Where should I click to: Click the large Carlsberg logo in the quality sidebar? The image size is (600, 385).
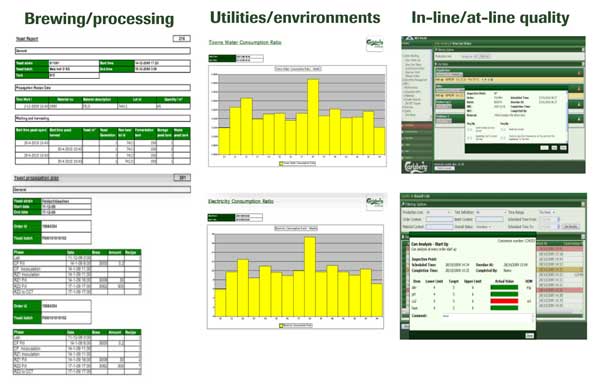[x=416, y=167]
